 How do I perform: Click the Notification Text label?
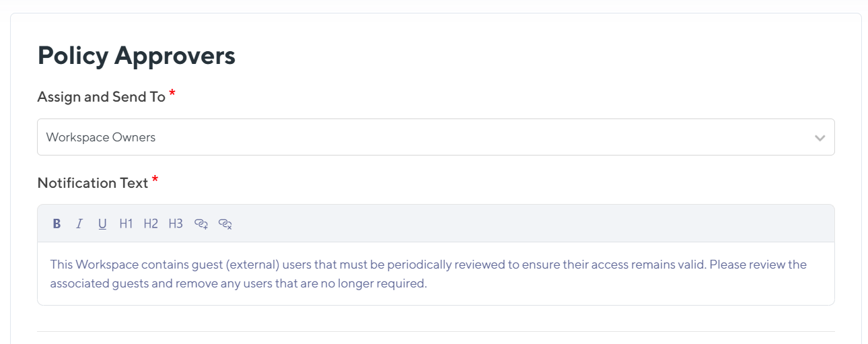click(93, 183)
